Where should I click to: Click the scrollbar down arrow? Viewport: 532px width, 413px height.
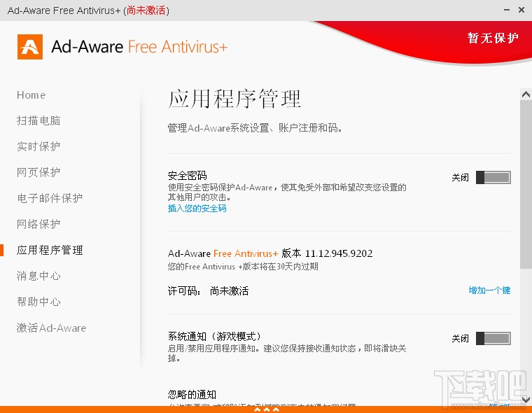(x=526, y=399)
